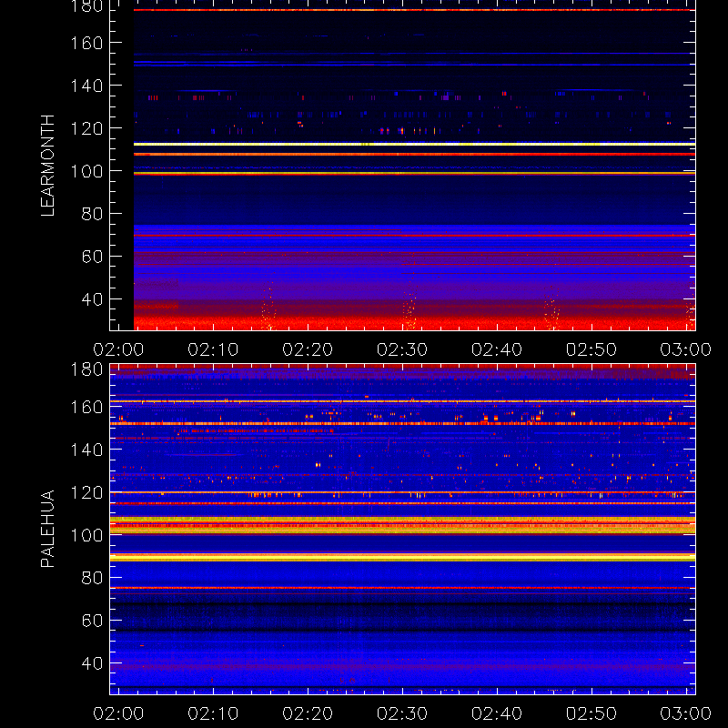Click 02:20 time label under Palehua plot
The height and width of the screenshot is (728, 728).
coord(308,713)
